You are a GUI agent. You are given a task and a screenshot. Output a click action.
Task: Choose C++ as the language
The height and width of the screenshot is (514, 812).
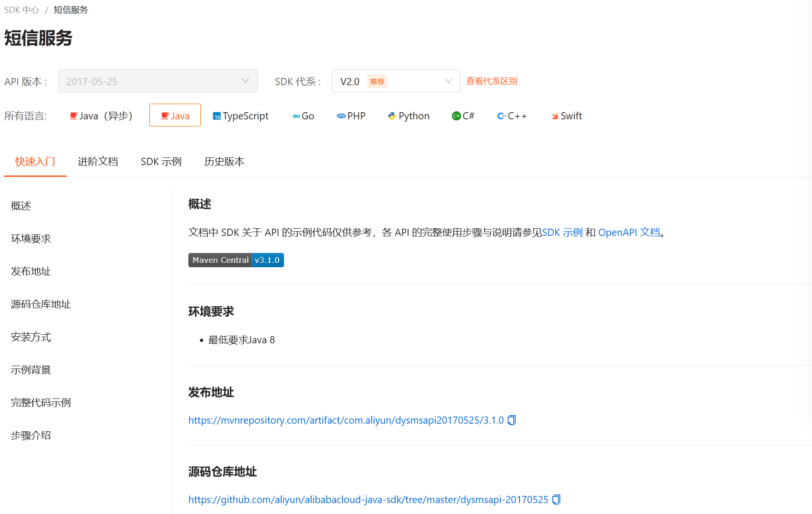[x=512, y=116]
